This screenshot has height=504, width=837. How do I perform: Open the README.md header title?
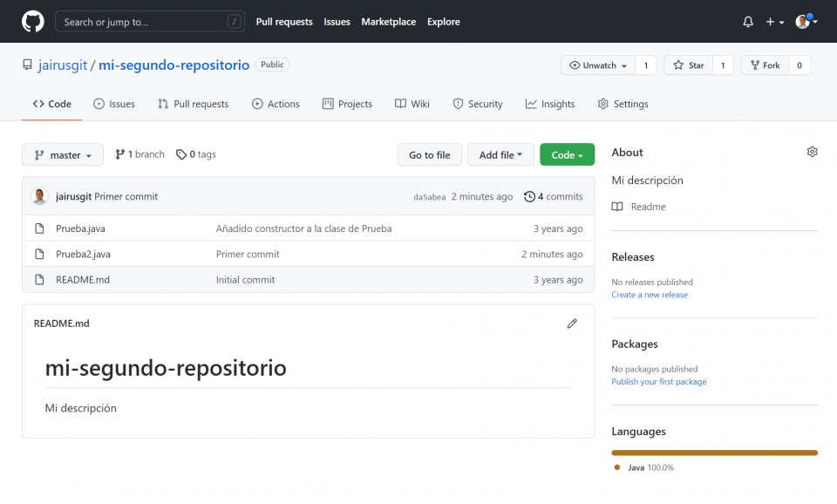[x=61, y=324]
